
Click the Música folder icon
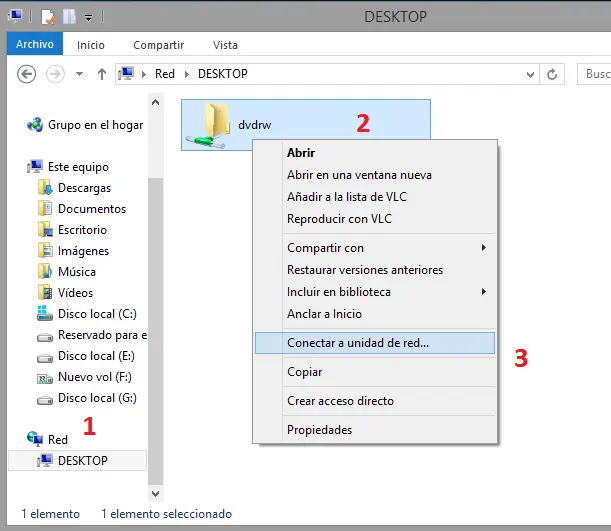click(x=45, y=272)
